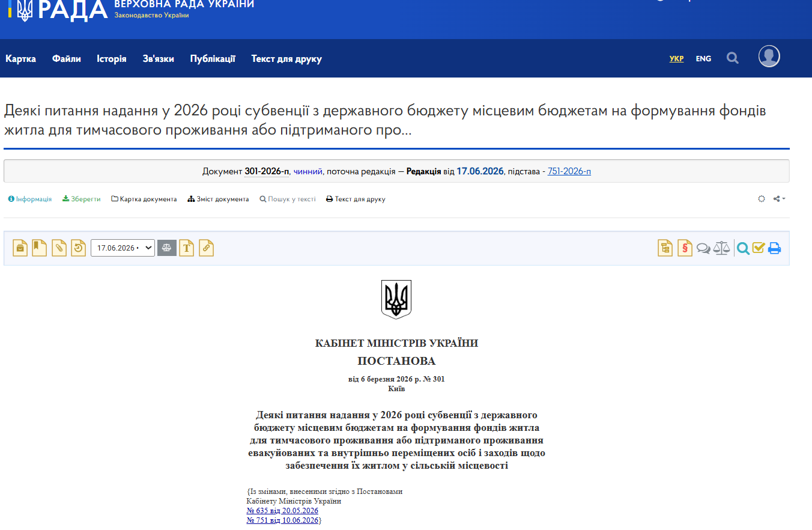Click the green Зберегти link
The height and width of the screenshot is (530, 812).
click(x=82, y=199)
